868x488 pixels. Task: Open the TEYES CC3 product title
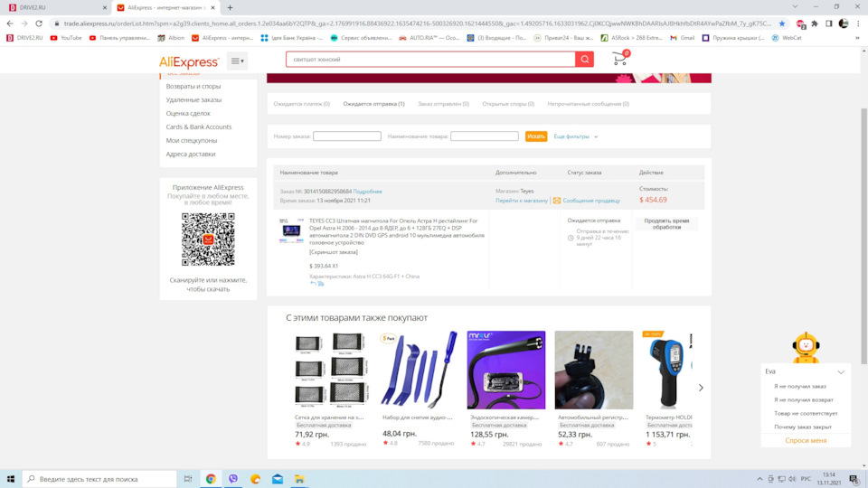[x=396, y=231]
